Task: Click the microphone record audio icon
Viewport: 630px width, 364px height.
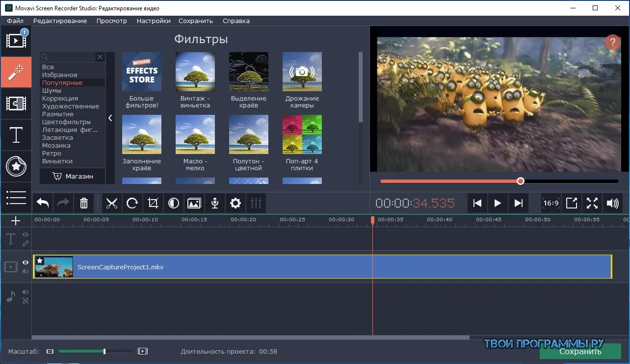Action: pos(214,203)
